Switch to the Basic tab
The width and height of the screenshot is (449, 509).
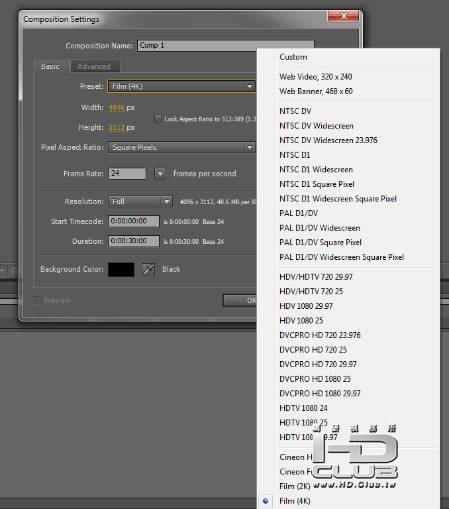tap(50, 66)
